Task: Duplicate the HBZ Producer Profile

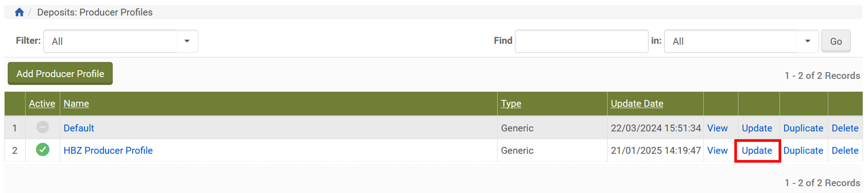Action: tap(803, 150)
